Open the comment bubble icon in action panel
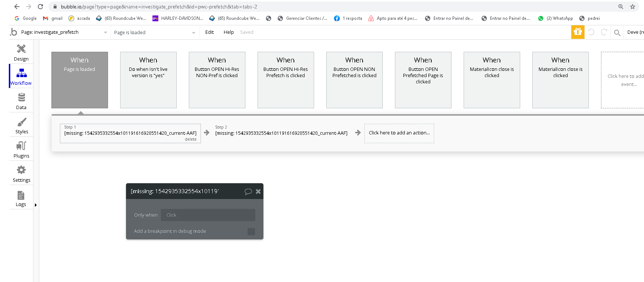644x282 pixels. tap(248, 191)
